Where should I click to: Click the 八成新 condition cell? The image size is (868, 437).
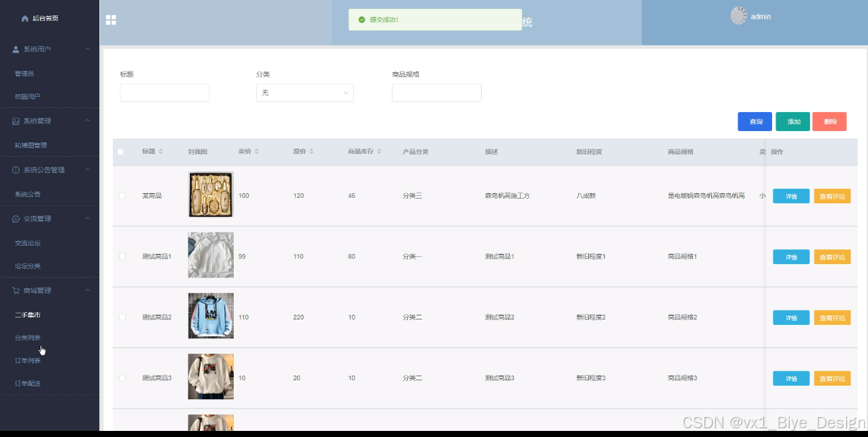pyautogui.click(x=586, y=196)
